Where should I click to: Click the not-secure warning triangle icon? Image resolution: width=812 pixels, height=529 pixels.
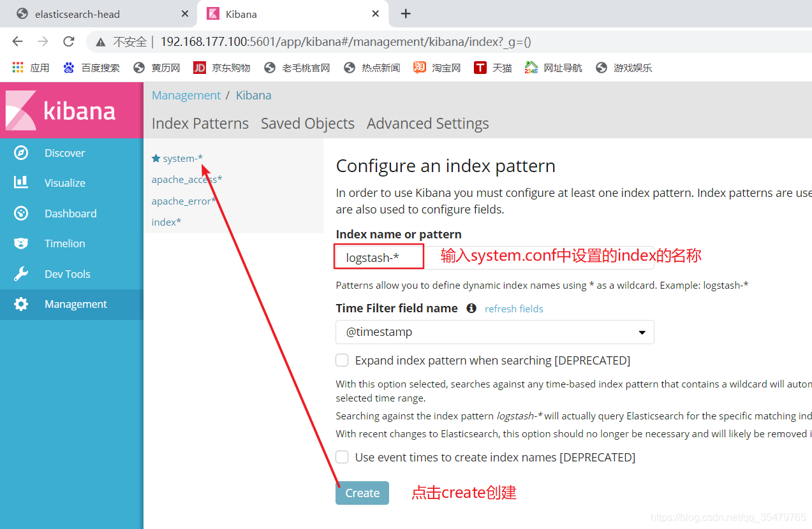[x=100, y=42]
